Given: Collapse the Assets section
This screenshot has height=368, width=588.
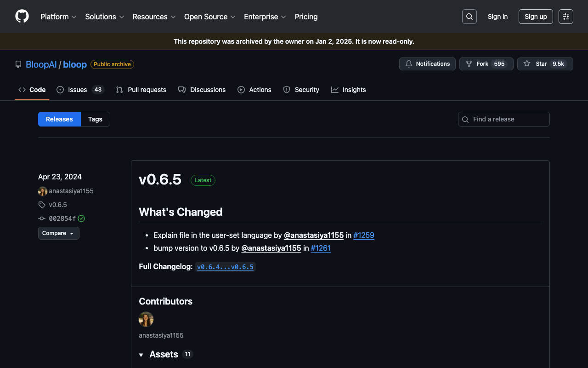Looking at the screenshot, I should click(x=141, y=355).
